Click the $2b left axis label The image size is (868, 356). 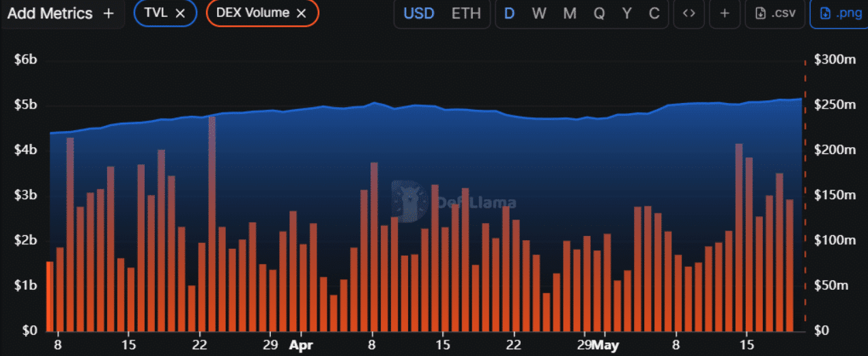[x=26, y=241]
